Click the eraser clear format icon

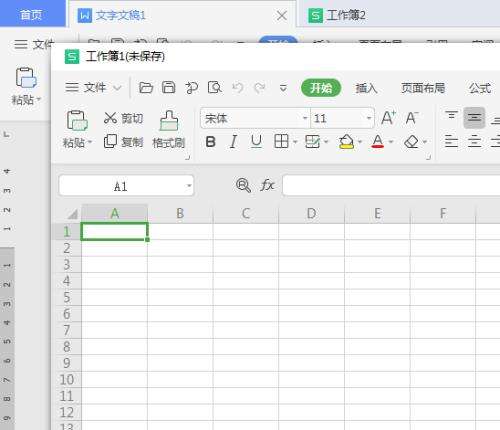click(411, 142)
